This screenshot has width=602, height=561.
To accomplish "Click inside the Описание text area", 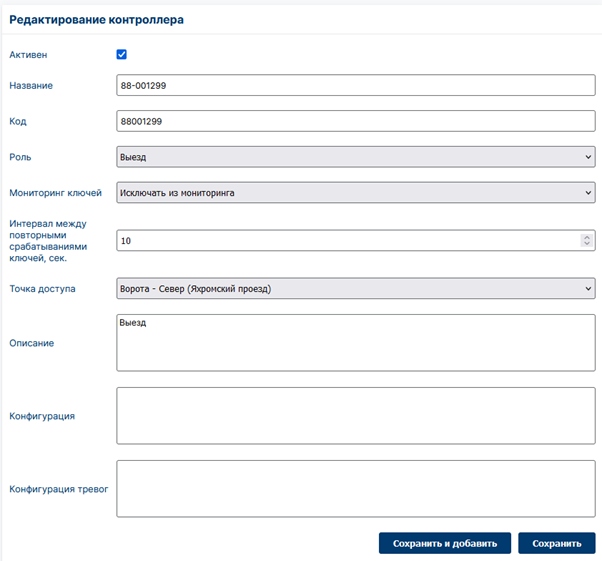I will pos(356,343).
